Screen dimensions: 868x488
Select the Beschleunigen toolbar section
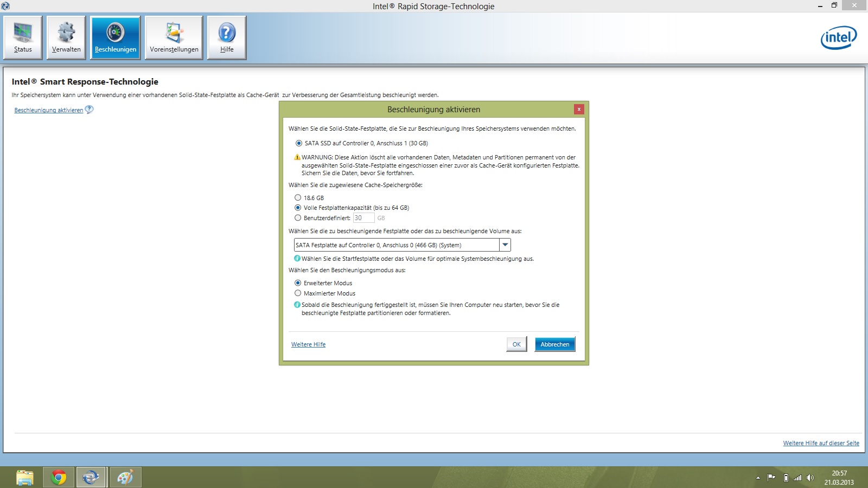(116, 37)
